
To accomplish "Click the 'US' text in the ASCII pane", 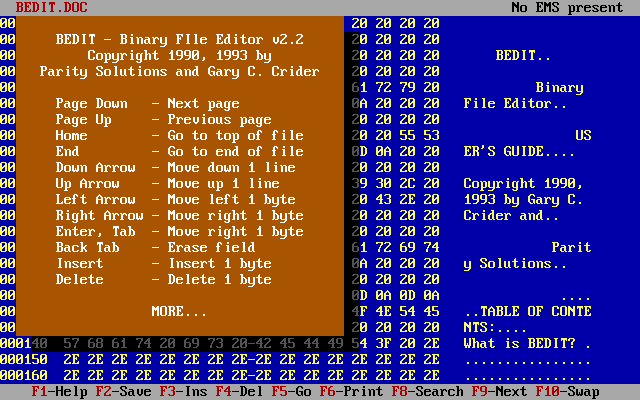I will 584,136.
